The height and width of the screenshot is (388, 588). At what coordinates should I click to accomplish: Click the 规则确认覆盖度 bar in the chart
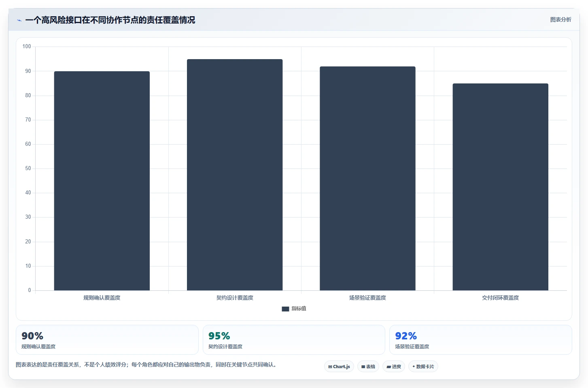[x=102, y=181]
